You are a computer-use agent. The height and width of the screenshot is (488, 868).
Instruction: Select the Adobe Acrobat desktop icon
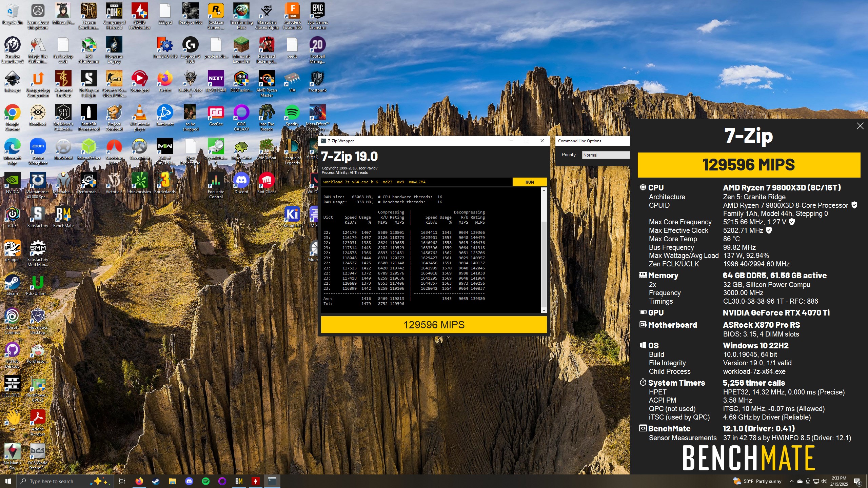pos(38,423)
